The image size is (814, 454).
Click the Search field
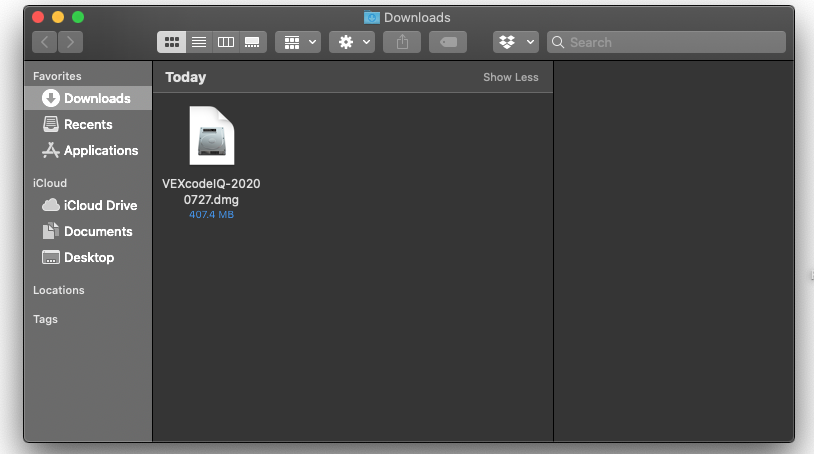[667, 42]
